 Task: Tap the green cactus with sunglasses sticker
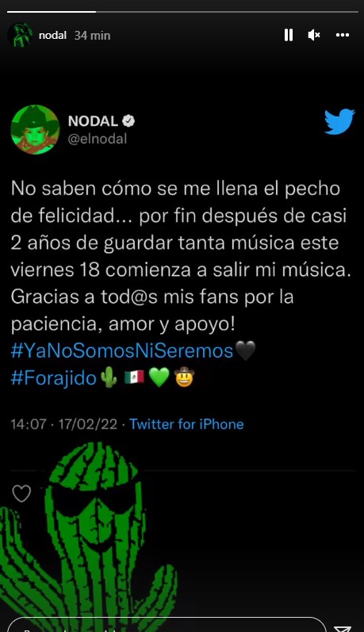(x=88, y=537)
